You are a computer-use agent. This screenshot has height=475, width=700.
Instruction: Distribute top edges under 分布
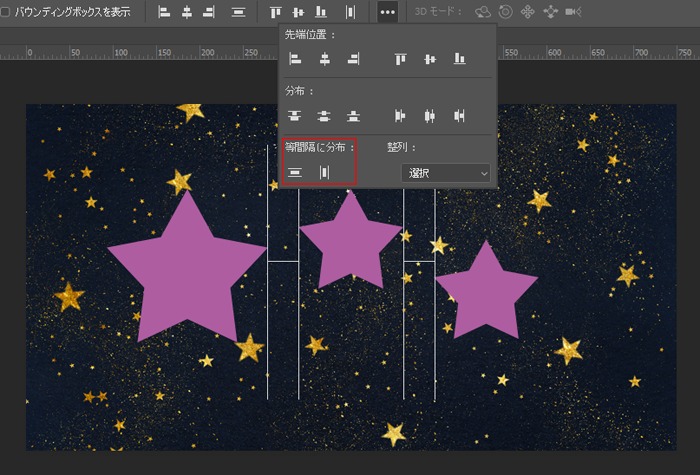coord(294,116)
